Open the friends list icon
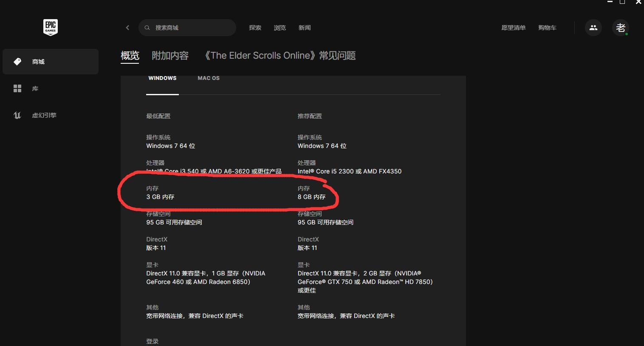 tap(593, 28)
